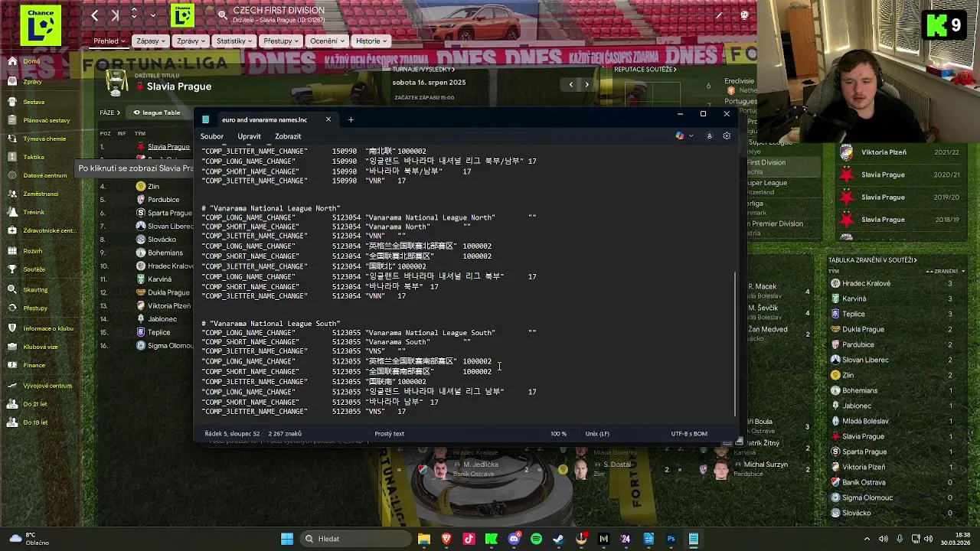The width and height of the screenshot is (980, 551).
Task: Click the Chance Liga logo top left
Action: [x=40, y=24]
